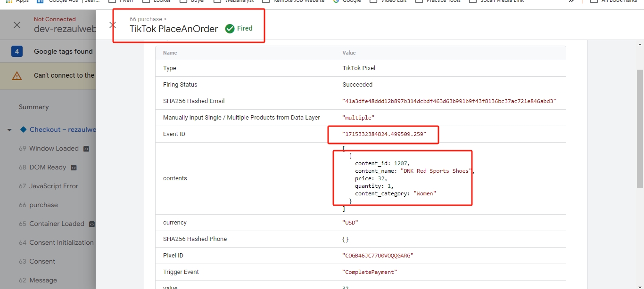Select event 67 JavaScript Error
The width and height of the screenshot is (644, 289).
[x=49, y=186]
